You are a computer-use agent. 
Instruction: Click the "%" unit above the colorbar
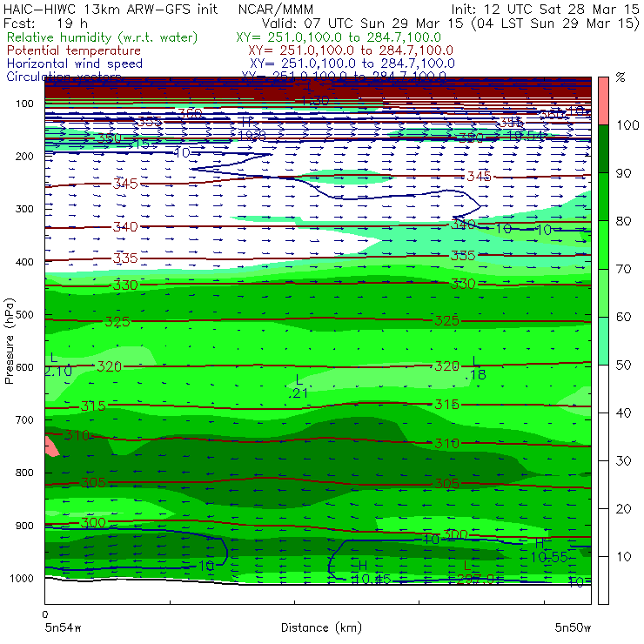[621, 77]
